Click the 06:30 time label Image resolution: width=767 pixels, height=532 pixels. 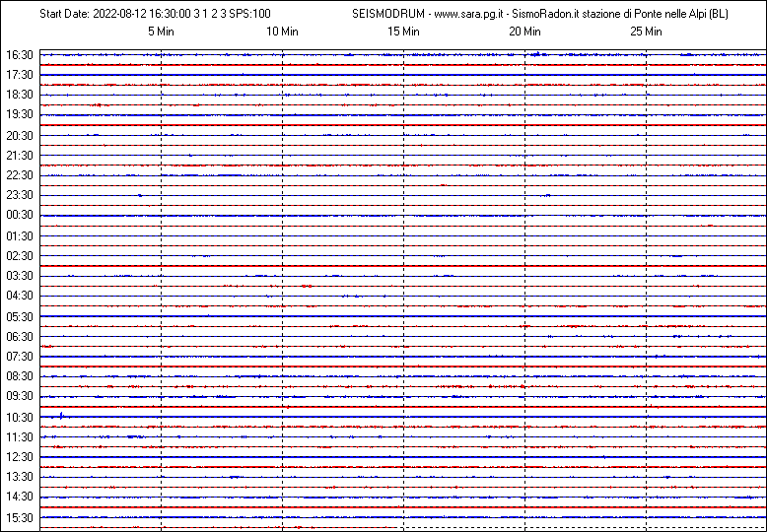pos(20,336)
